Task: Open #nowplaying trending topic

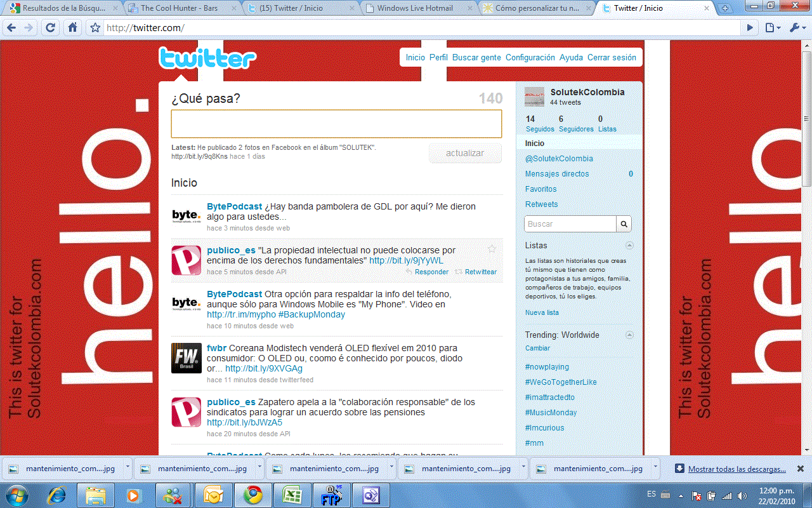Action: [x=547, y=367]
